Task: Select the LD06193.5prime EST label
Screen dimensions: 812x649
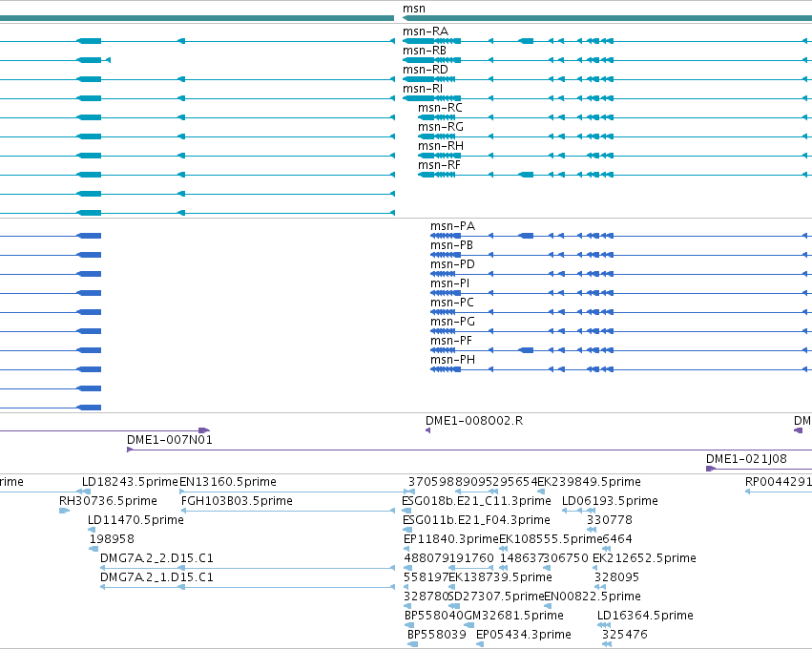Action: [610, 501]
